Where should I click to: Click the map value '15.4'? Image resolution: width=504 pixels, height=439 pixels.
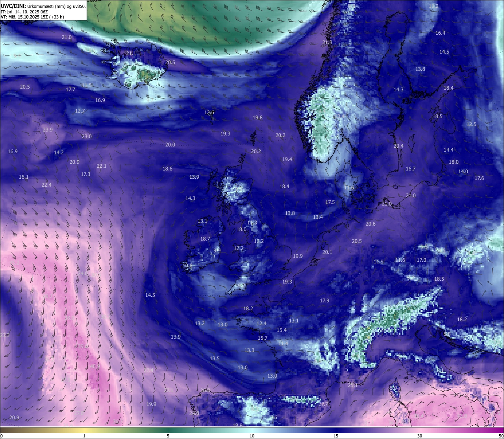[282, 330]
